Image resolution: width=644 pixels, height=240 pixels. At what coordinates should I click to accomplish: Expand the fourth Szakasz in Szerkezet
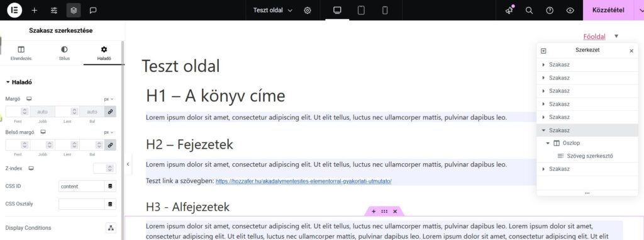click(x=543, y=104)
